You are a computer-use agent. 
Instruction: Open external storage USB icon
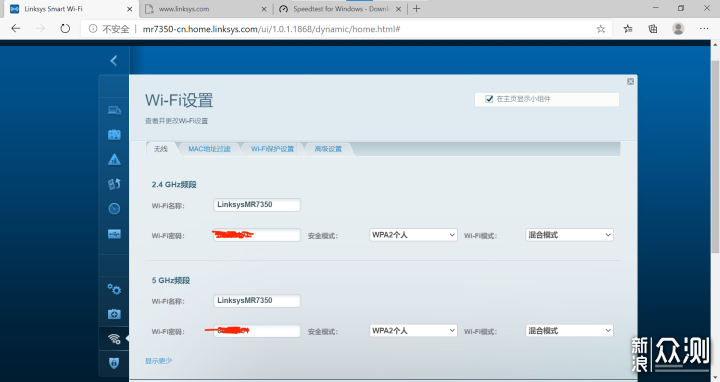tap(114, 234)
